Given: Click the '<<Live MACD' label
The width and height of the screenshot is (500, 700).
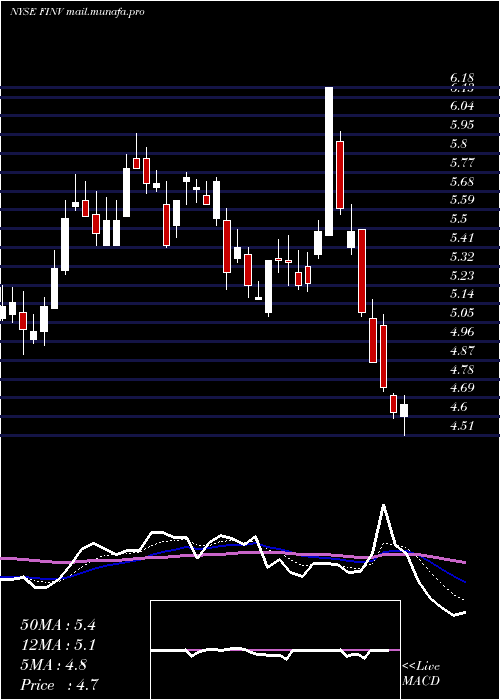Looking at the screenshot, I should 421,673.
